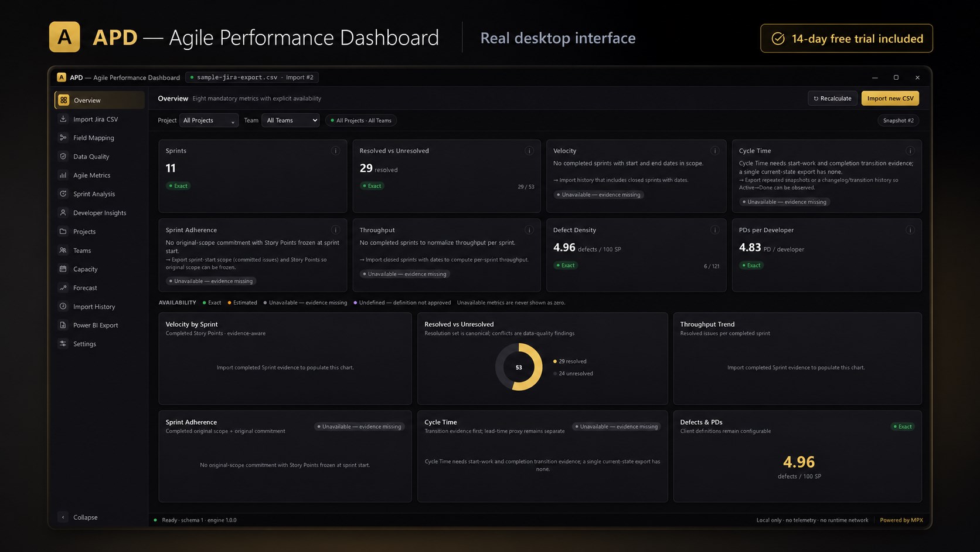Collapse the sidebar with the Collapse chevron

click(x=63, y=517)
